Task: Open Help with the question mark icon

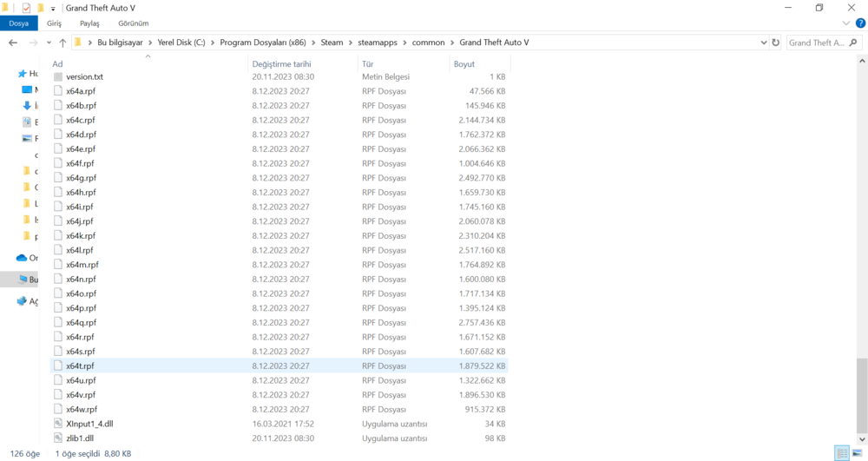Action: pos(860,23)
